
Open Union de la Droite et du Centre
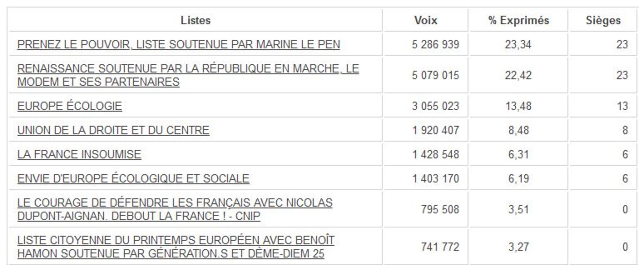(x=113, y=130)
